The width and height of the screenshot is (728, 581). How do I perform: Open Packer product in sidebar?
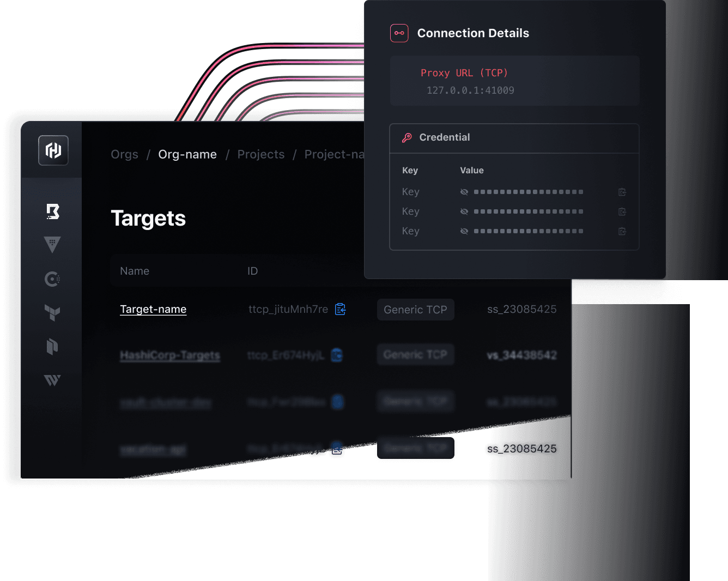pos(52,347)
